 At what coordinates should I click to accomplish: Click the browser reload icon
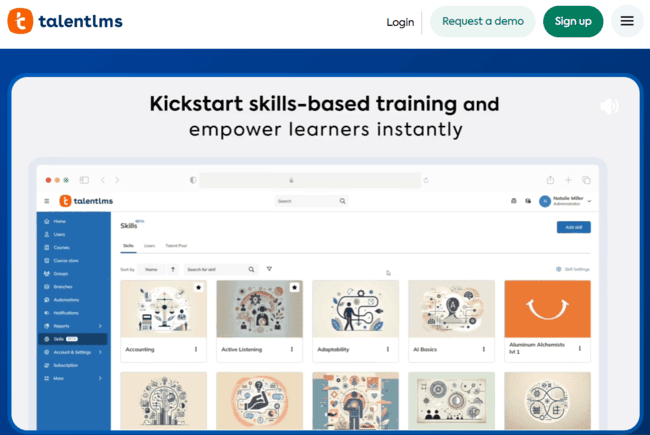[x=426, y=180]
